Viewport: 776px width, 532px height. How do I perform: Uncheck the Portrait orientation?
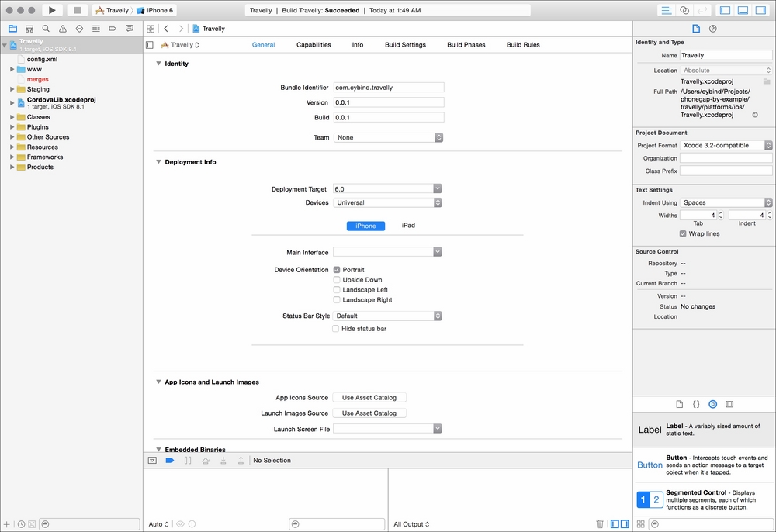(337, 269)
